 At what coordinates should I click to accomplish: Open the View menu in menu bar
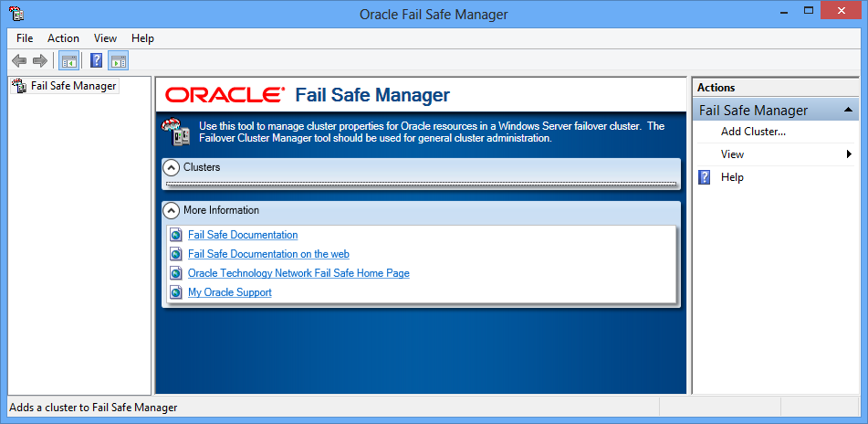[105, 38]
